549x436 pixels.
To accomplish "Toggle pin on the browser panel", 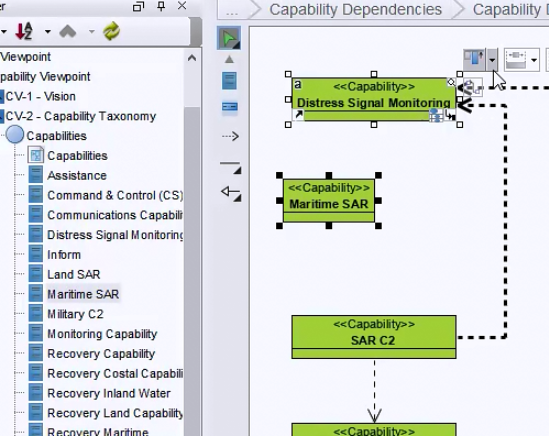I will 161,6.
